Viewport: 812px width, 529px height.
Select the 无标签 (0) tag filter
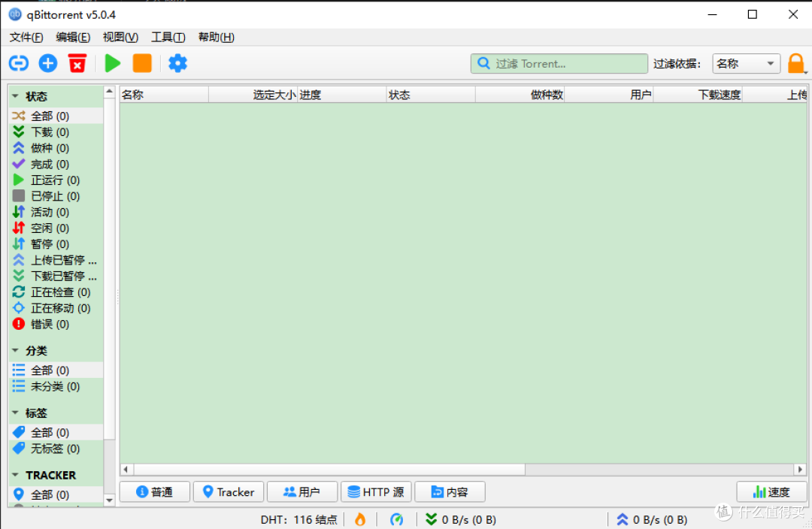pyautogui.click(x=56, y=449)
